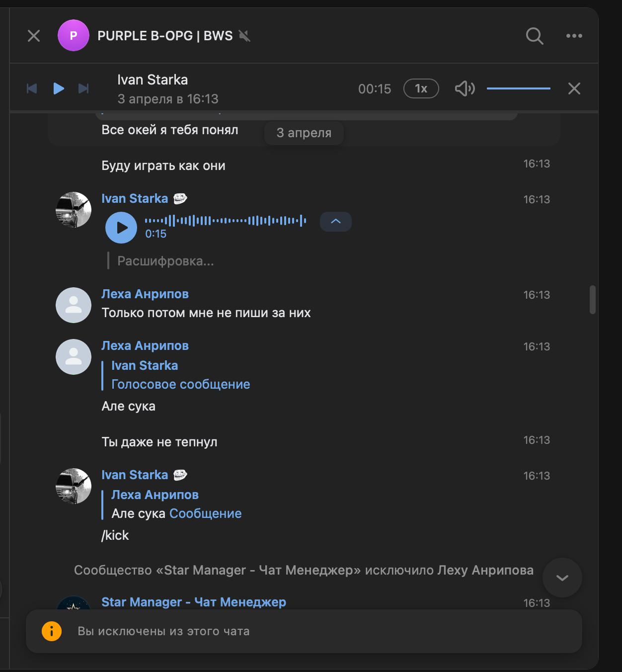Open the Star Manager - Чат Менеджер profile name

(x=194, y=602)
